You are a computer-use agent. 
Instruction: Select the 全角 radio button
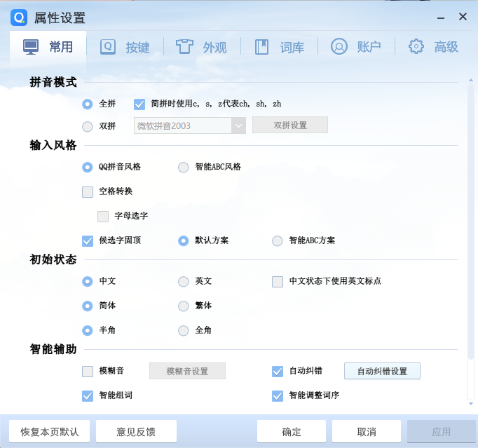[184, 331]
